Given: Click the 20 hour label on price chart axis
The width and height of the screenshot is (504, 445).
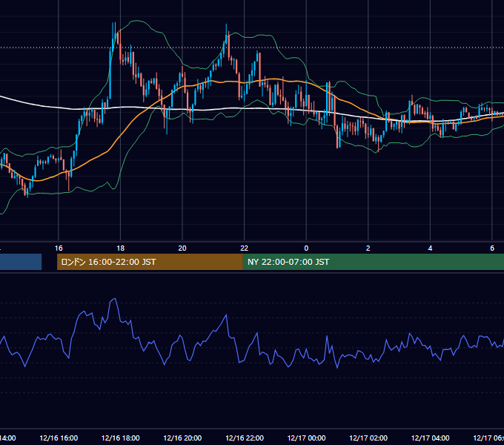Looking at the screenshot, I should pos(182,248).
